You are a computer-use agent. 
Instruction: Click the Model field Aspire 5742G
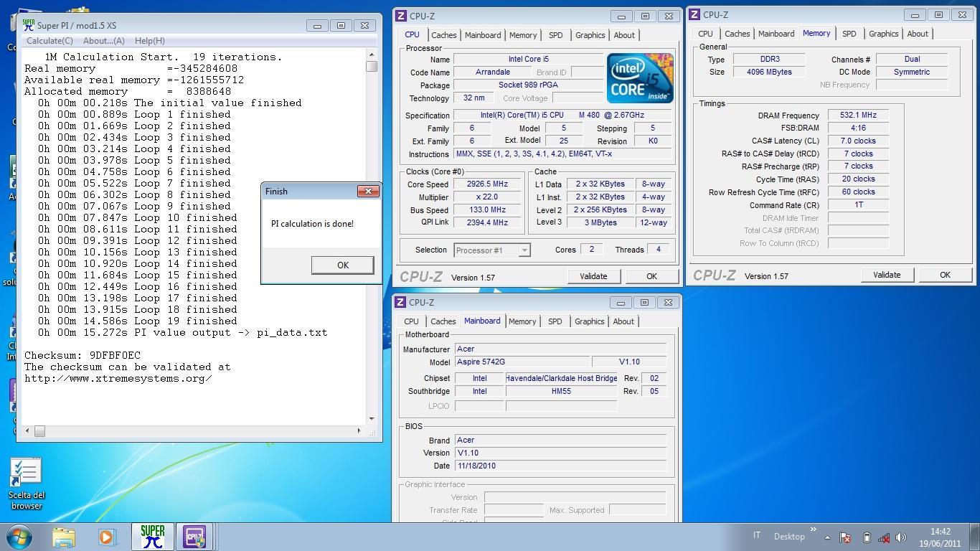click(x=522, y=362)
